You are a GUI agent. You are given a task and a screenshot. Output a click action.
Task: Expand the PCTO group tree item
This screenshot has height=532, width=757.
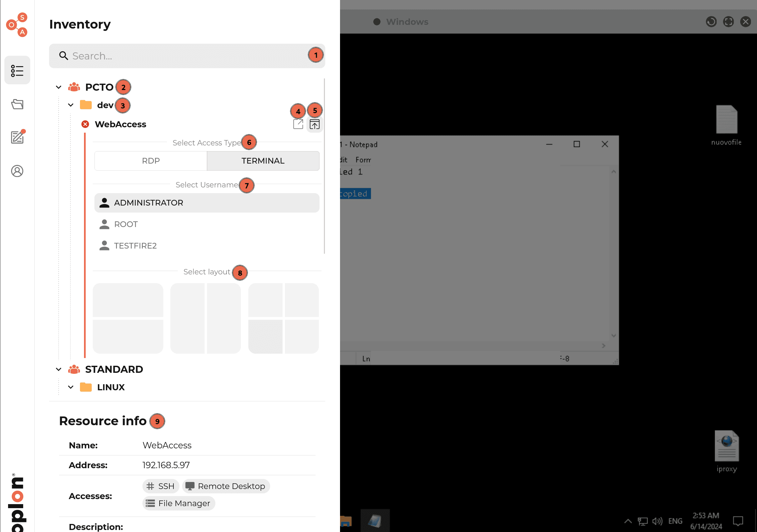[x=57, y=86]
